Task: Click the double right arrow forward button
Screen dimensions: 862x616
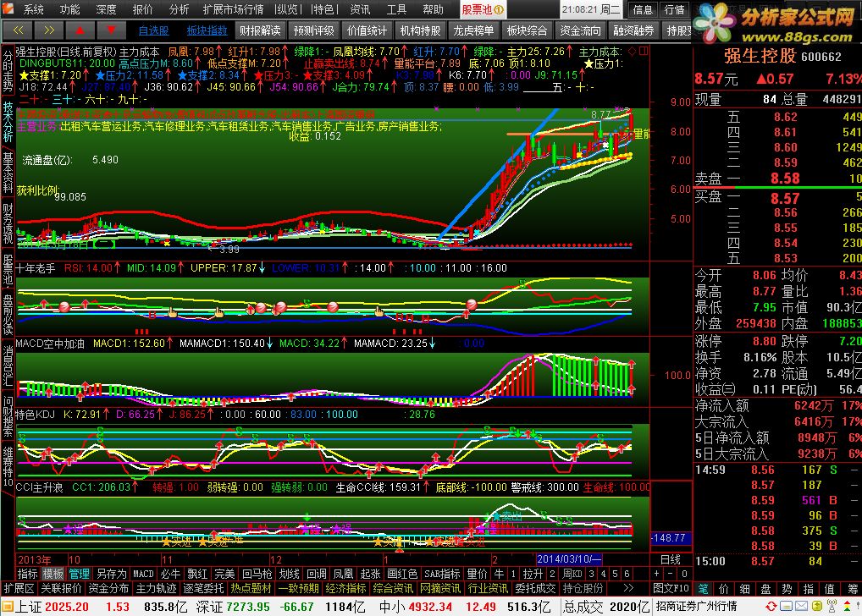Action: [x=49, y=30]
